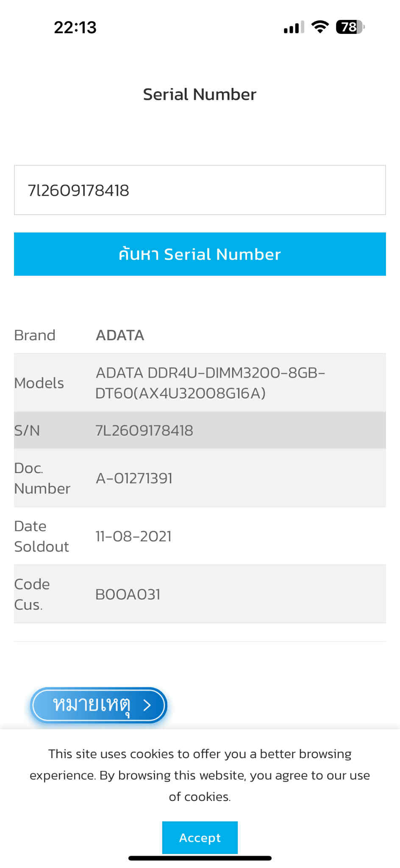The width and height of the screenshot is (400, 868).
Task: Click the cookie notice message text
Action: (x=200, y=775)
